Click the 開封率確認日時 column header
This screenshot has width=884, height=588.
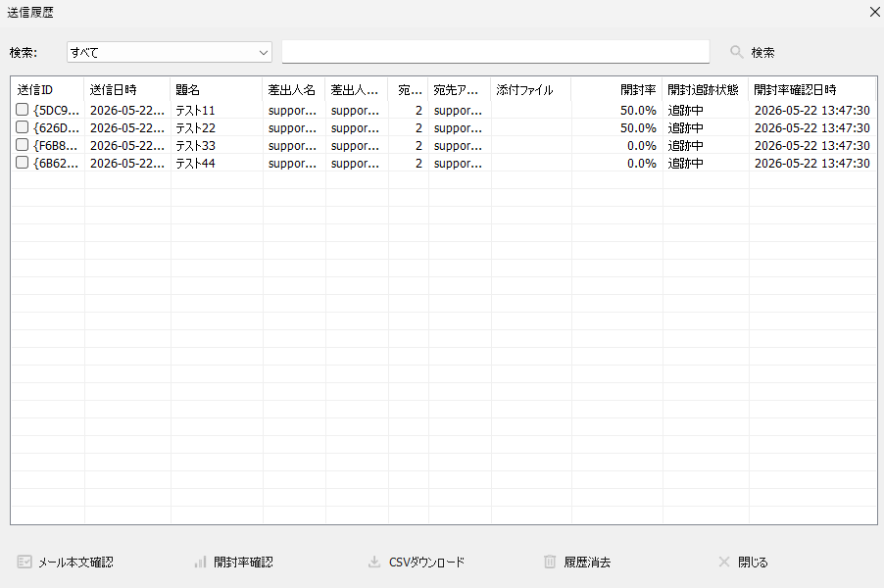pyautogui.click(x=811, y=89)
